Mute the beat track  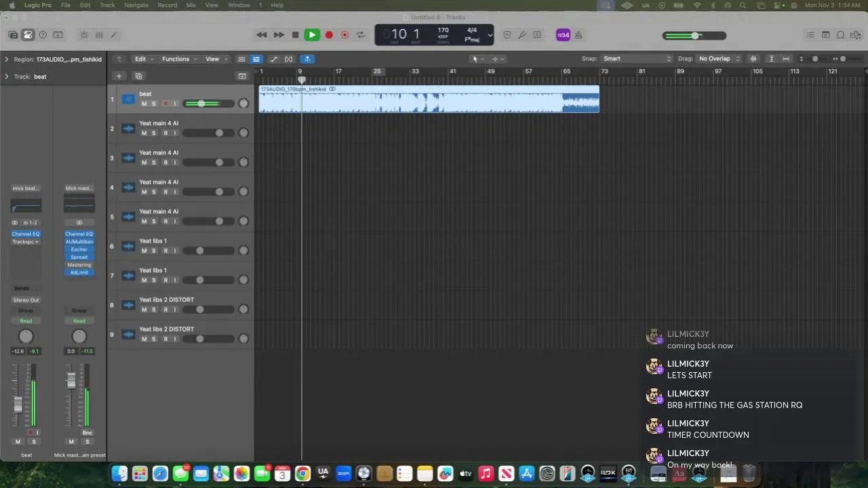pyautogui.click(x=144, y=104)
